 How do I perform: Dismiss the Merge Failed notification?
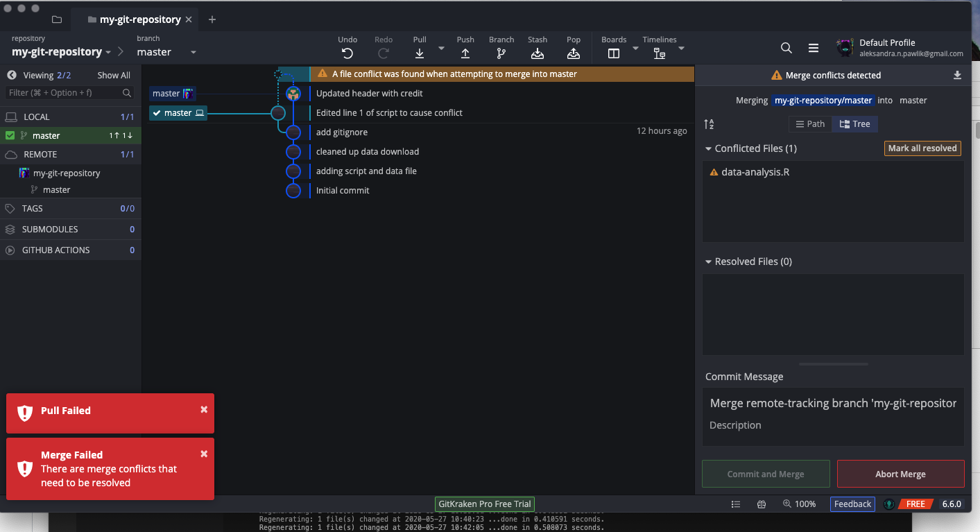pyautogui.click(x=204, y=454)
